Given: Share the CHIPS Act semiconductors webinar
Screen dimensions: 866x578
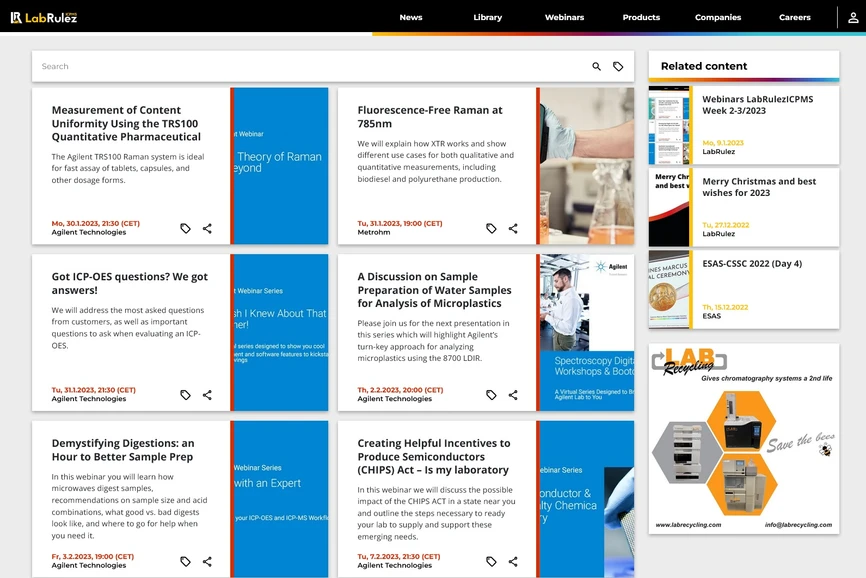Looking at the screenshot, I should 513,561.
